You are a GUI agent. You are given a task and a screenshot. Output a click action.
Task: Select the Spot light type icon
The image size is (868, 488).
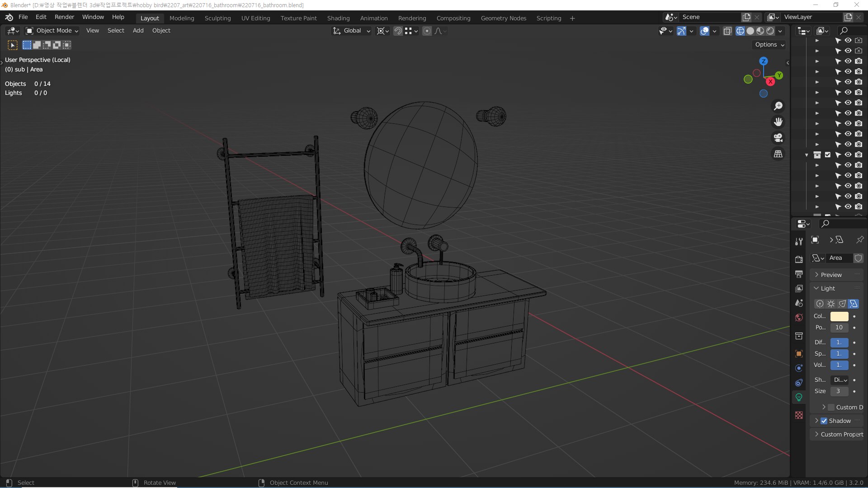(842, 304)
